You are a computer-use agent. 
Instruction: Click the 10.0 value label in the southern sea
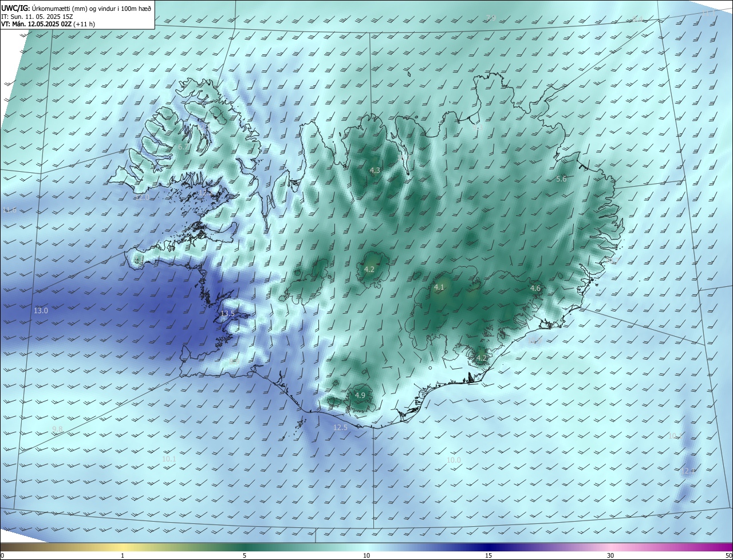pyautogui.click(x=454, y=460)
